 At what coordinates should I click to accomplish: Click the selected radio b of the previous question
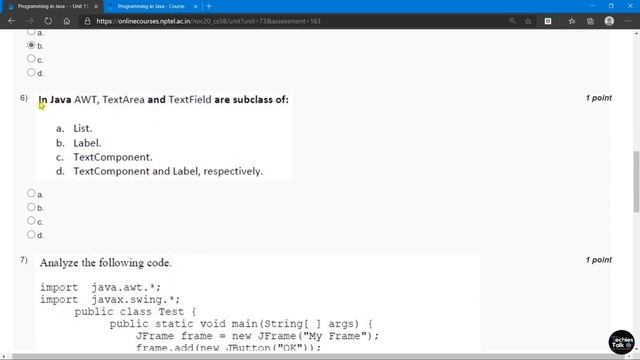pos(31,45)
